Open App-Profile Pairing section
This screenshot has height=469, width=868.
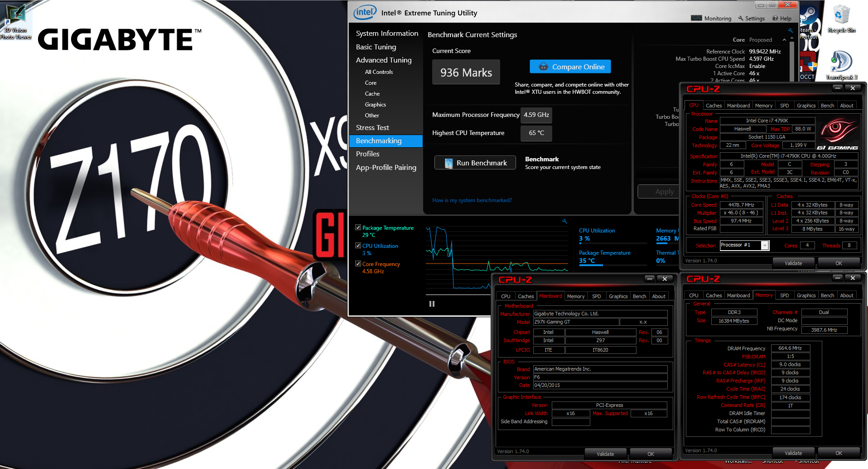coord(386,167)
